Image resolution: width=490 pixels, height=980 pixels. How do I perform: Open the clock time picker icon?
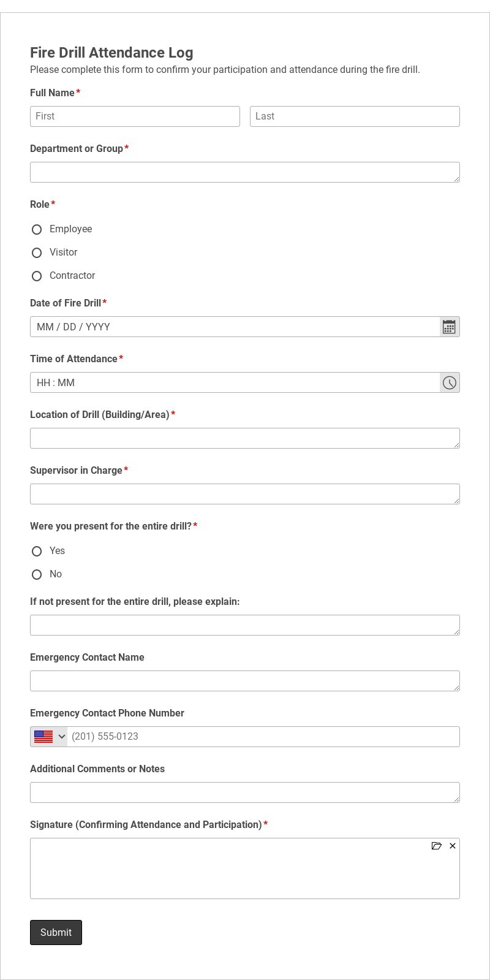450,382
